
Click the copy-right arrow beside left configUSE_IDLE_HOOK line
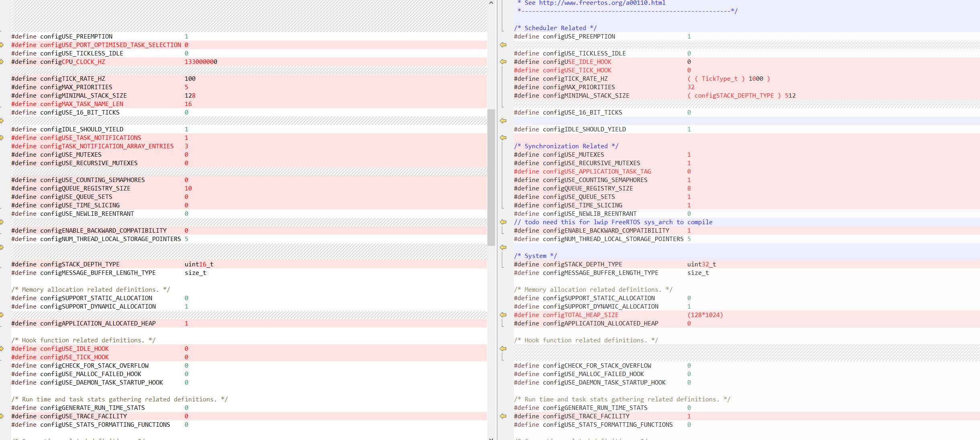click(2, 348)
